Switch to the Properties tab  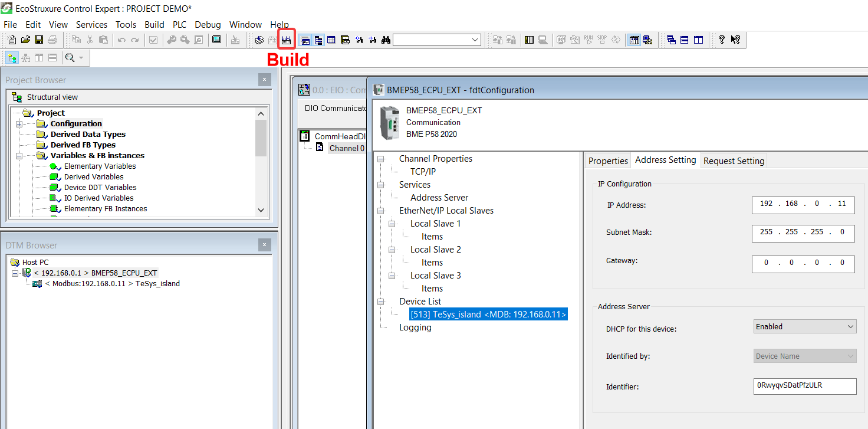pos(608,161)
